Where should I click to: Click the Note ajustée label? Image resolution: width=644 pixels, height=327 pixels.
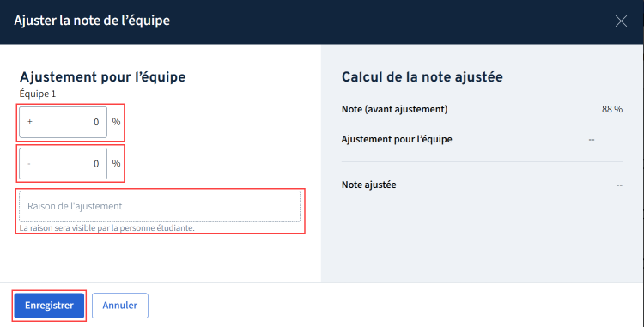click(369, 185)
